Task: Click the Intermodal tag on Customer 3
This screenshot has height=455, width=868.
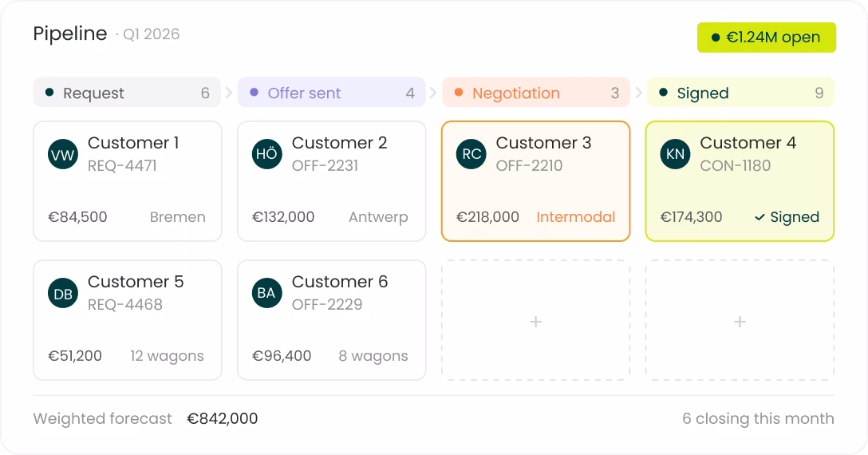Action: tap(576, 216)
